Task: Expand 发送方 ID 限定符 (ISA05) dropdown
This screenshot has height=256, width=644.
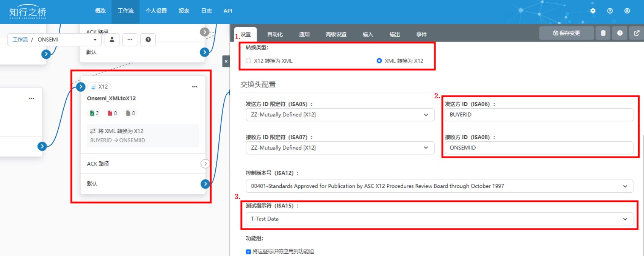Action: pos(340,115)
